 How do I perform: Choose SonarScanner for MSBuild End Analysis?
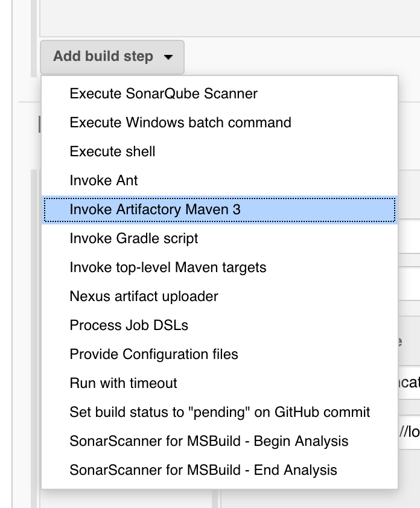[203, 470]
